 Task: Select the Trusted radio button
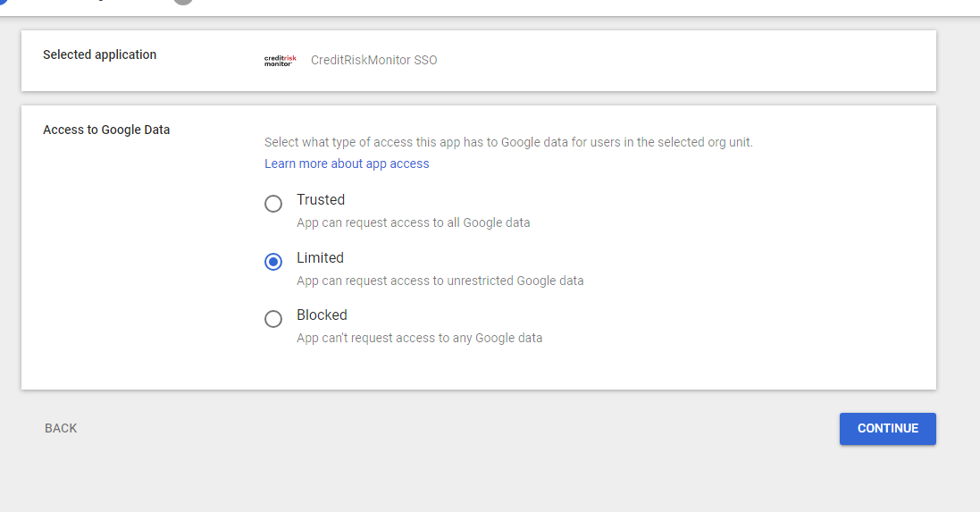(x=273, y=204)
